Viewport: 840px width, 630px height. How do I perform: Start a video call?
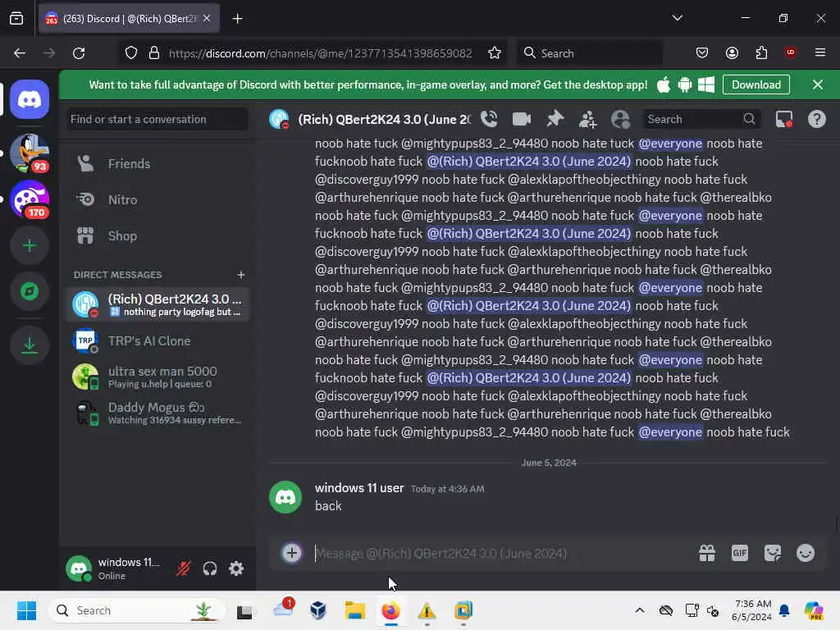[x=521, y=119]
